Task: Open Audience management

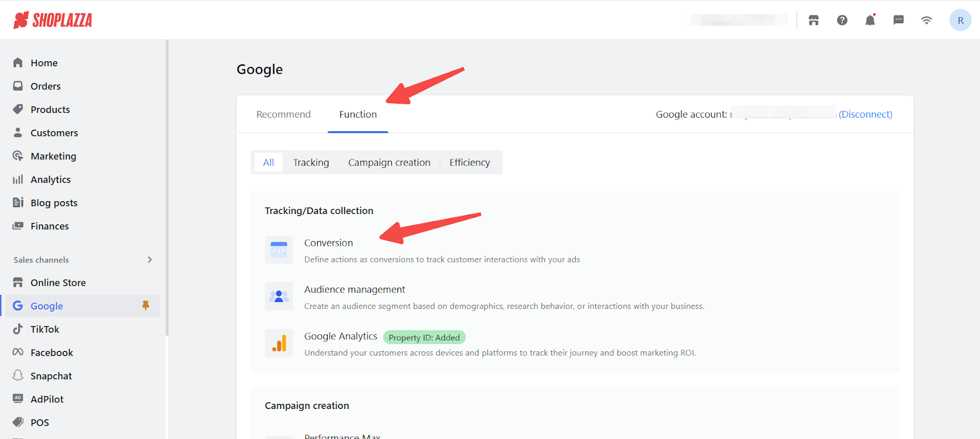Action: [x=355, y=289]
